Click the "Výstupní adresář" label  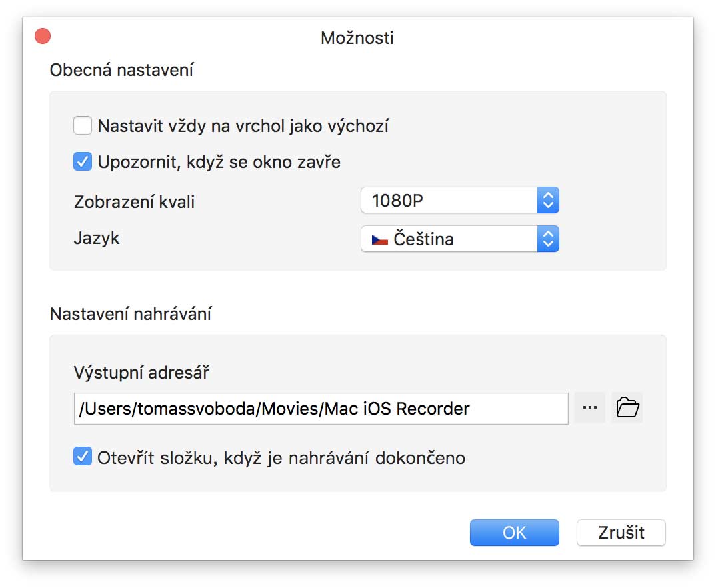coord(141,372)
